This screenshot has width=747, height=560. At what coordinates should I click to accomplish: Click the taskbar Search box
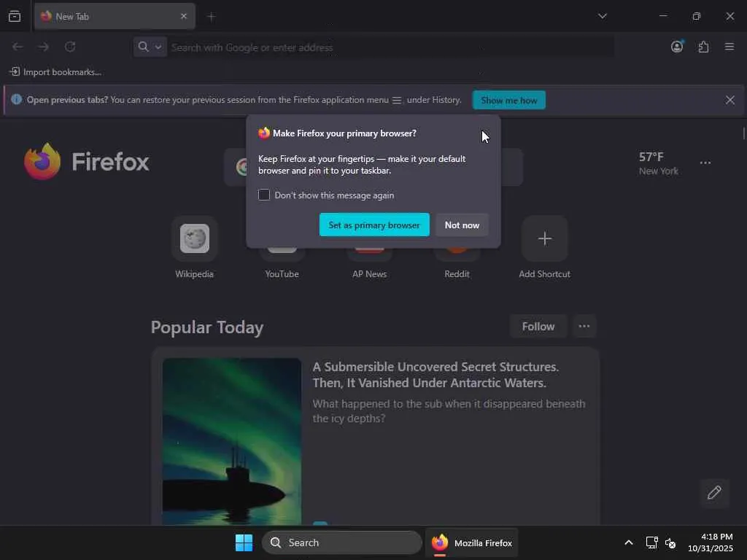341,542
